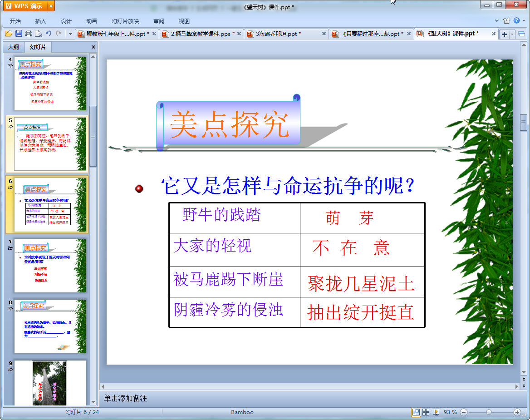Switch to the 幻灯片 slides pane tab
This screenshot has width=530, height=420.
[x=38, y=47]
